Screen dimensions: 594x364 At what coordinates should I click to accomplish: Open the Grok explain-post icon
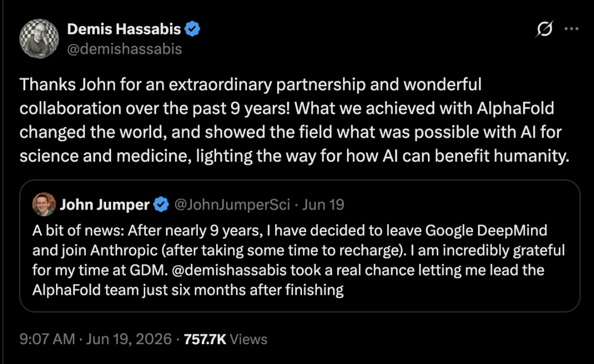point(544,29)
